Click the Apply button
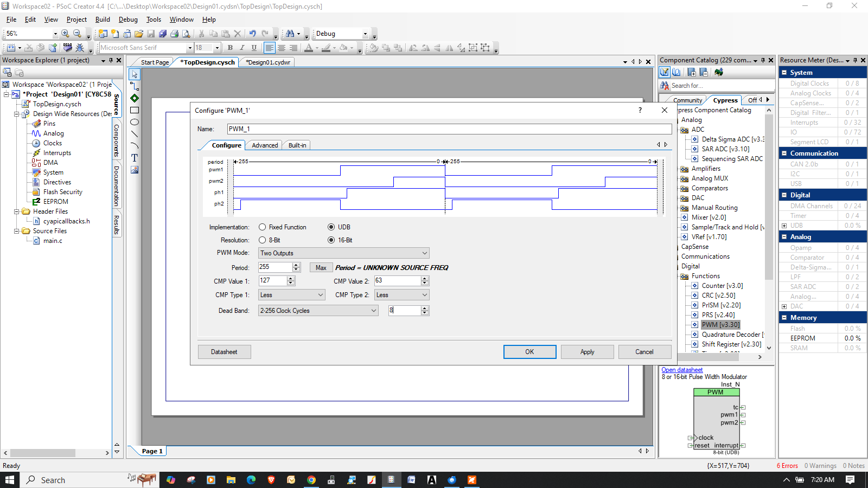Viewport: 868px width, 488px height. pos(588,352)
